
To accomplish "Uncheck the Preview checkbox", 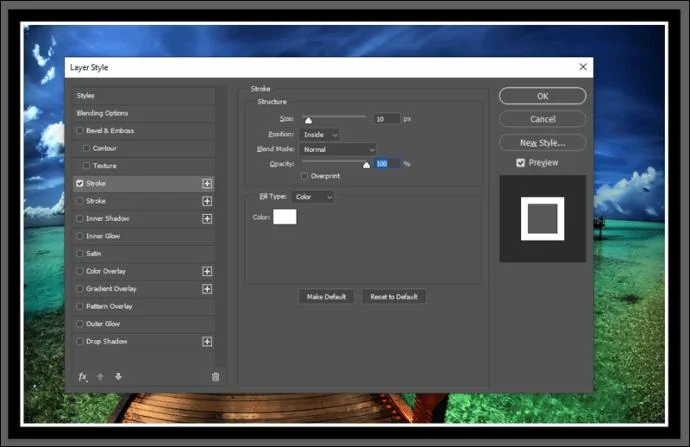I will (521, 163).
